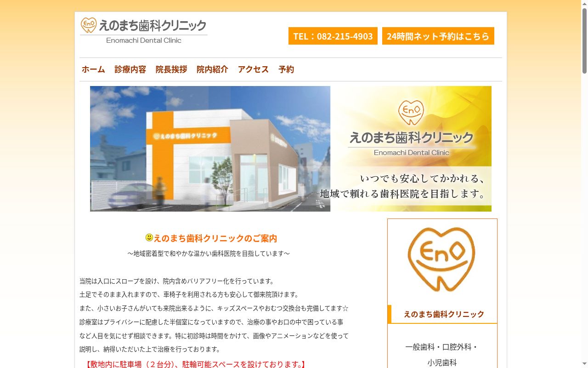588x368 pixels.
Task: Open the アクセス menu item
Action: (253, 69)
